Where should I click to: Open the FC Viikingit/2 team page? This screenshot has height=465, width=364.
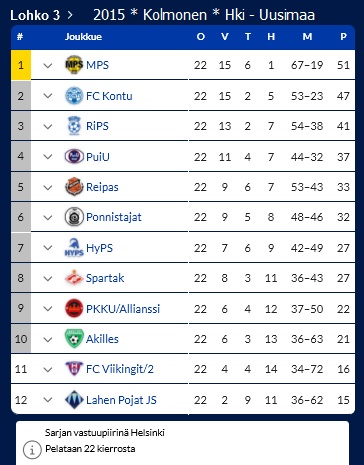click(120, 369)
